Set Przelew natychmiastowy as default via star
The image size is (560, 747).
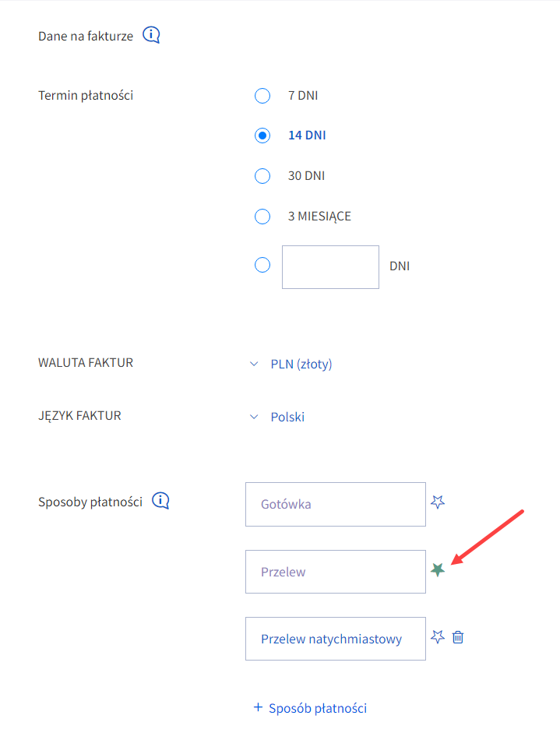438,637
